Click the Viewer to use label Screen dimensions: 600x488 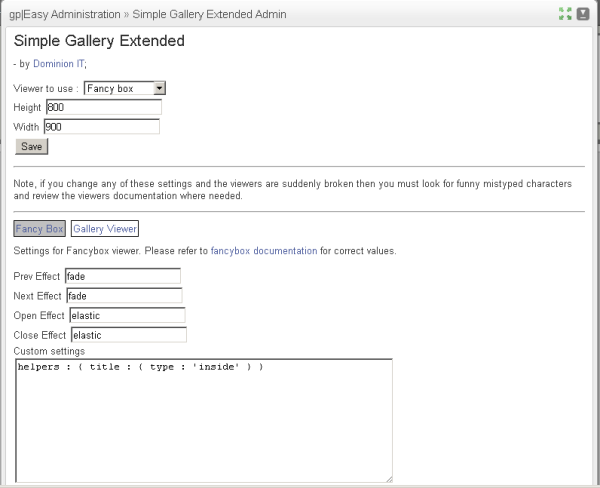point(45,89)
